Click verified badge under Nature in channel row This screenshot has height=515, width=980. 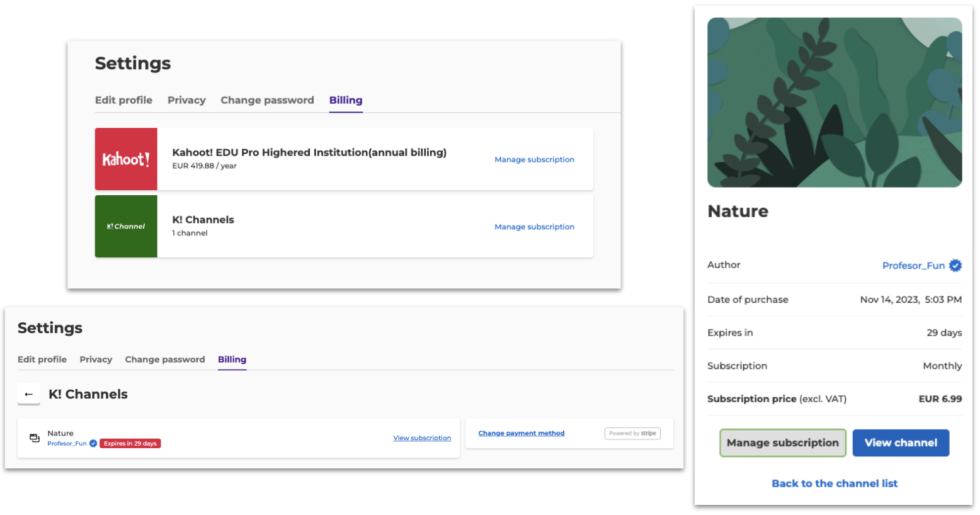[x=93, y=444]
